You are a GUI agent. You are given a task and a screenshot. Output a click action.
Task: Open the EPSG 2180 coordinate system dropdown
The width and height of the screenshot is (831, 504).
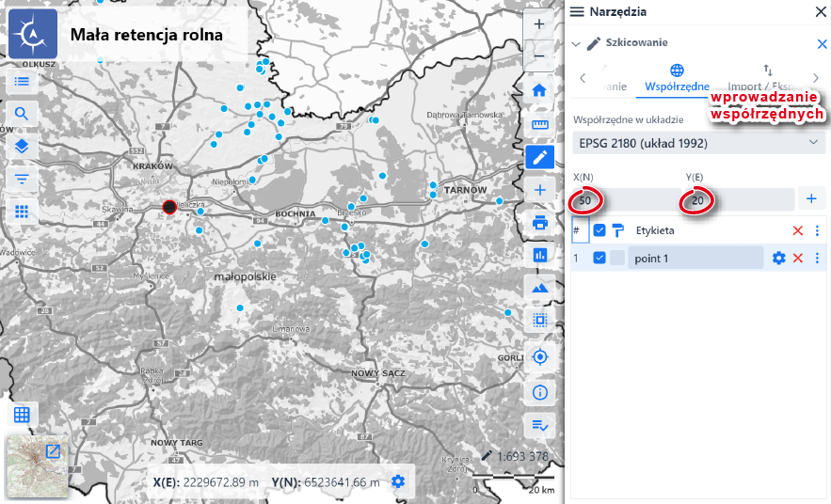[x=698, y=143]
